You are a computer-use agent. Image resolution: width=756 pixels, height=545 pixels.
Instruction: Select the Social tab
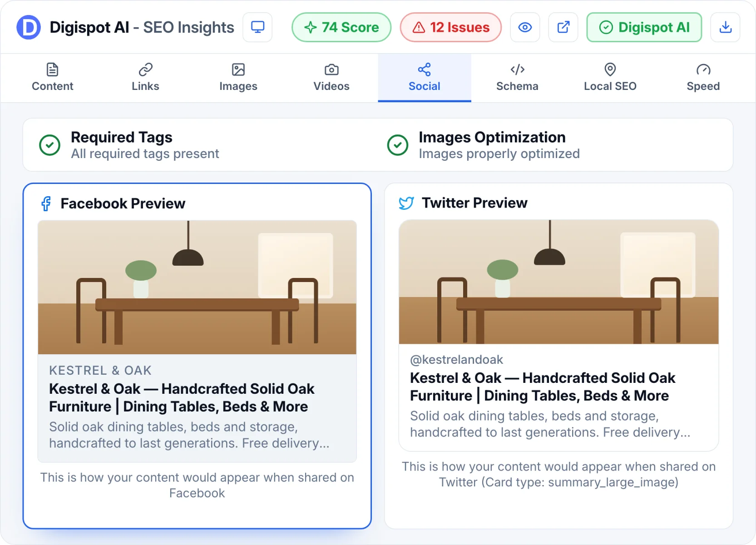pyautogui.click(x=425, y=78)
